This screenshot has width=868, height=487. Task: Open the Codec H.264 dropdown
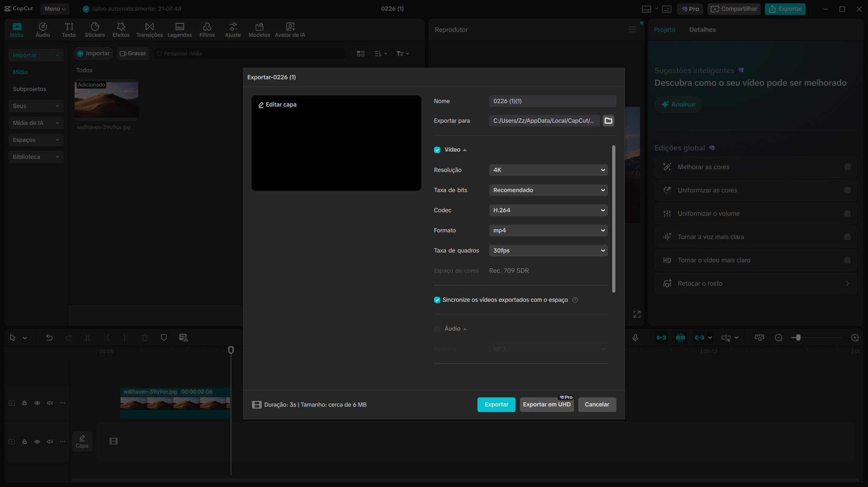pyautogui.click(x=548, y=210)
